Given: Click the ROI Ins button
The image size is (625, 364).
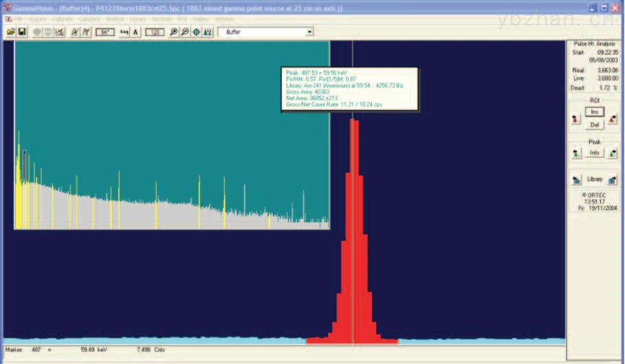Looking at the screenshot, I should coord(594,112).
